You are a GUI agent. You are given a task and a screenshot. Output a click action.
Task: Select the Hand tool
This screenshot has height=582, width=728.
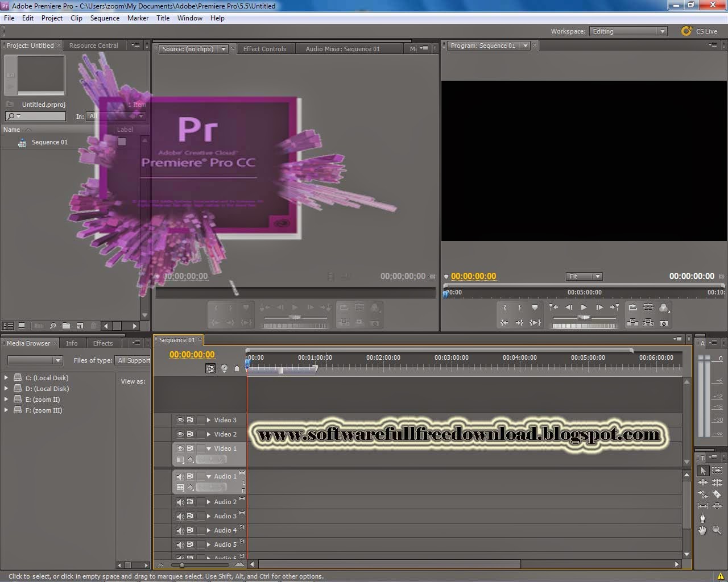(x=703, y=530)
